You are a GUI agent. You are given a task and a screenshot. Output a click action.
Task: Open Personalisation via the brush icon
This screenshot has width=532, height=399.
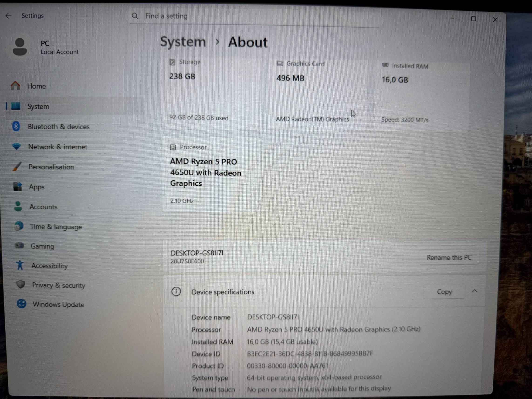[17, 166]
